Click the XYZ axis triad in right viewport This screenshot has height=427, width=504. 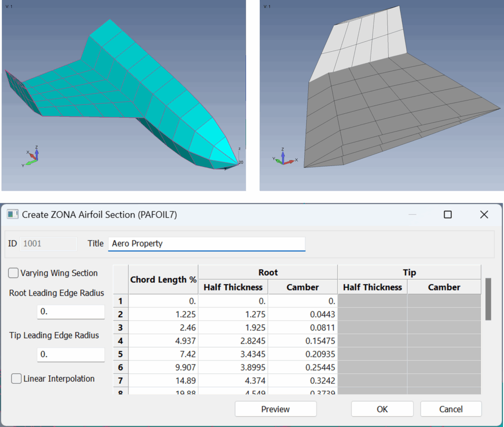(x=284, y=157)
